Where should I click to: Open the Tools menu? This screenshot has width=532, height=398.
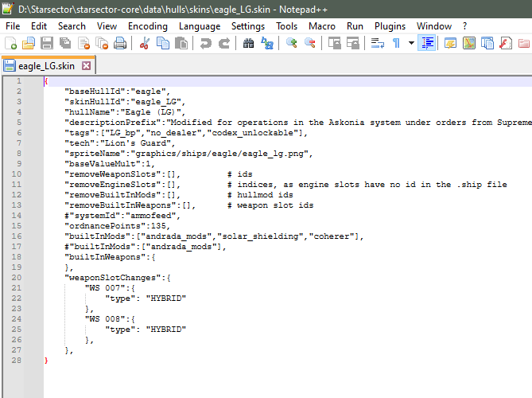click(x=287, y=26)
